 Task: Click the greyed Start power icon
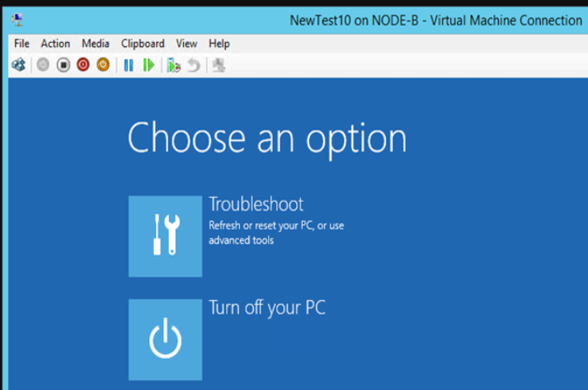[43, 65]
